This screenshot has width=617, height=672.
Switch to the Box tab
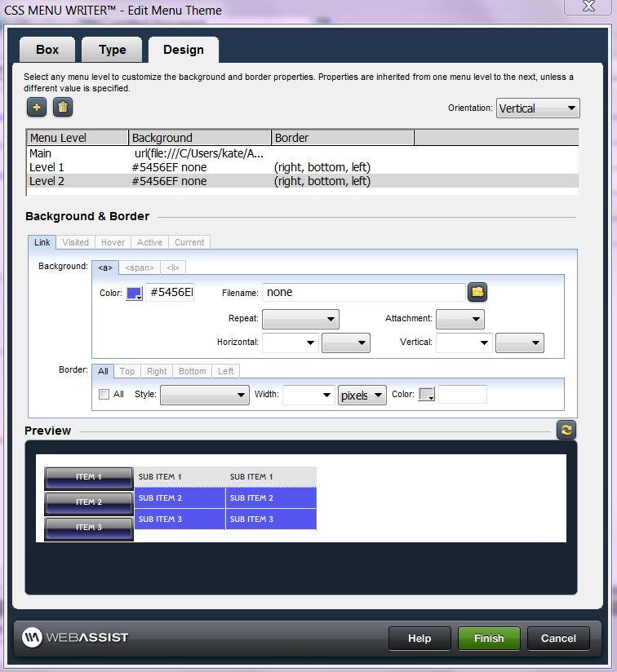click(47, 50)
